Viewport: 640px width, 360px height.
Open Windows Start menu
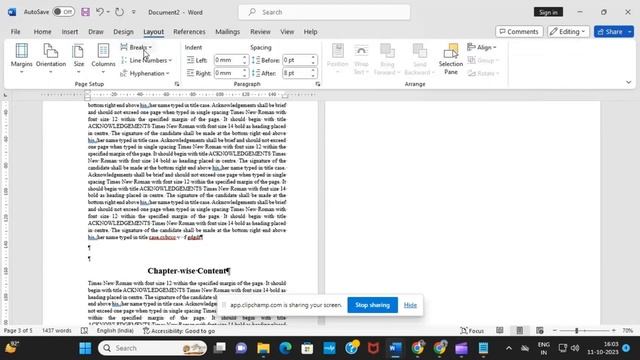[85, 348]
